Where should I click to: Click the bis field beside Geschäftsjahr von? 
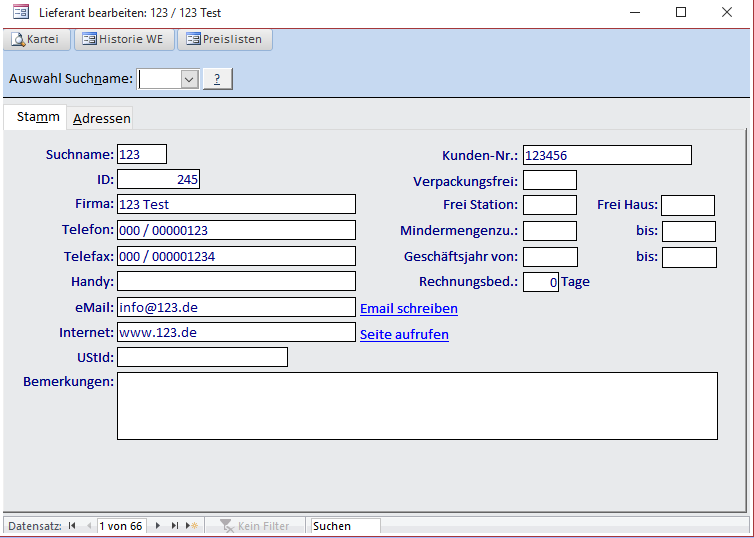(x=689, y=257)
